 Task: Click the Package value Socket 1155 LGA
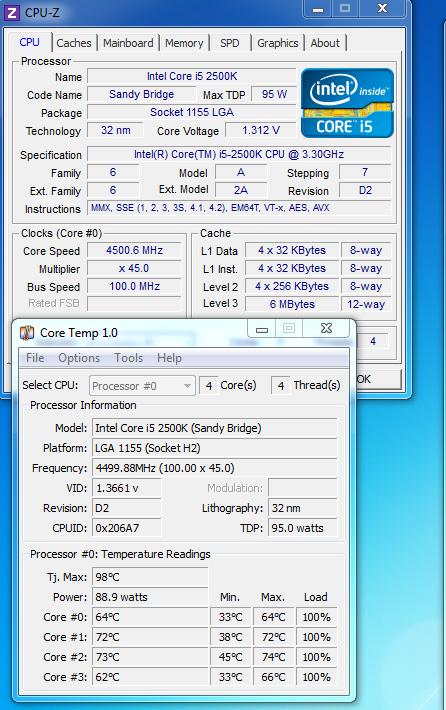coord(192,113)
